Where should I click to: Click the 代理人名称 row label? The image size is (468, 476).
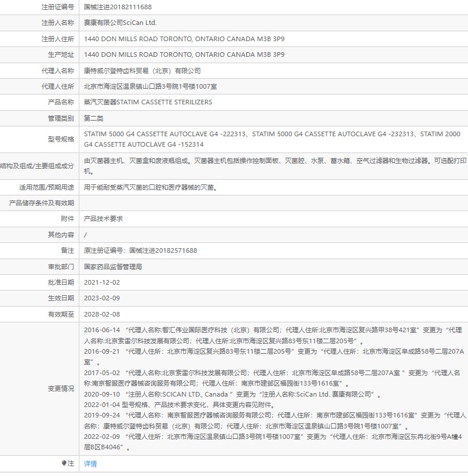click(57, 71)
